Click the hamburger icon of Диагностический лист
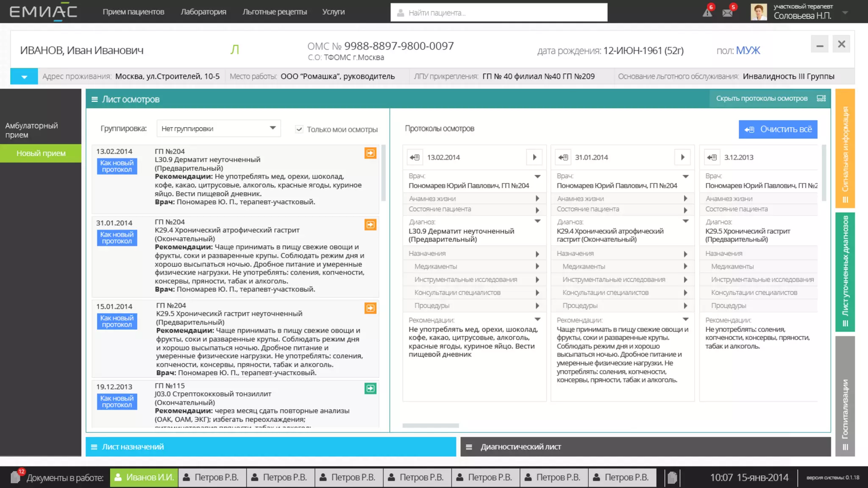The width and height of the screenshot is (868, 488). pyautogui.click(x=469, y=447)
